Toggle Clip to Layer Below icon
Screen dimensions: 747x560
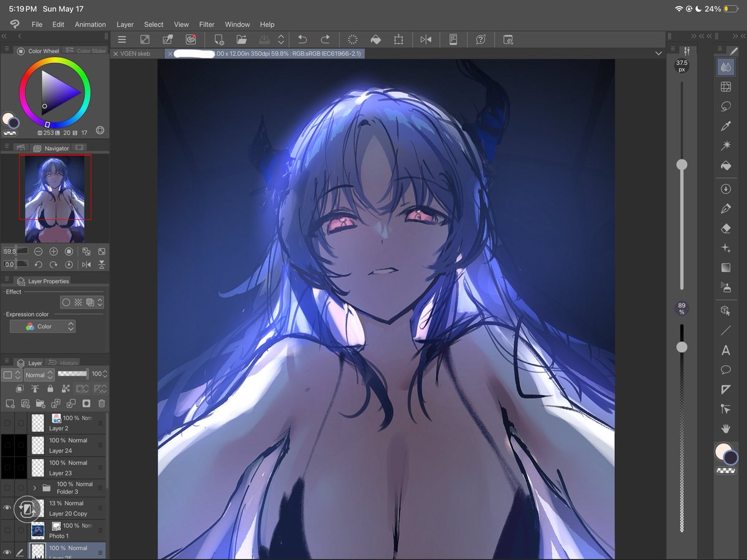point(19,389)
